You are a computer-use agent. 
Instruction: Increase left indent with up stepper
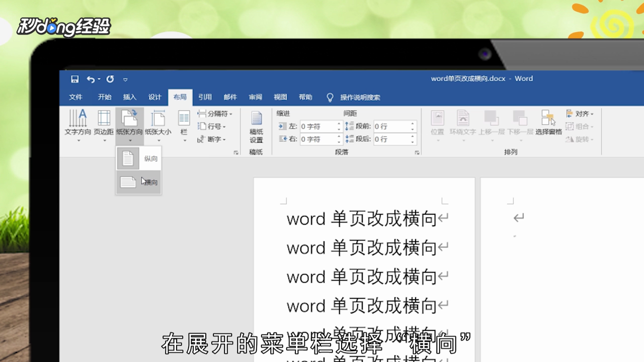(x=339, y=124)
